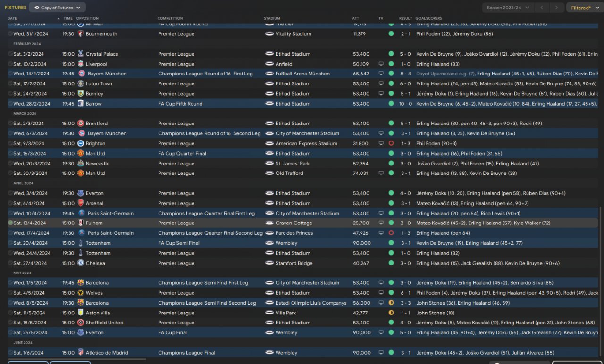Image resolution: width=604 pixels, height=364 pixels.
Task: Click the Bournemouth club crest
Action: [x=80, y=34]
